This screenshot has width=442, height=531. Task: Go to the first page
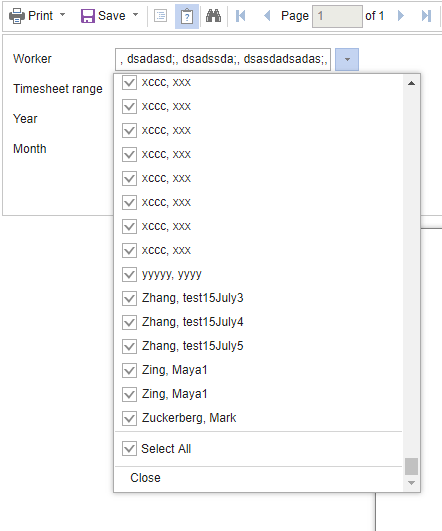pyautogui.click(x=240, y=16)
